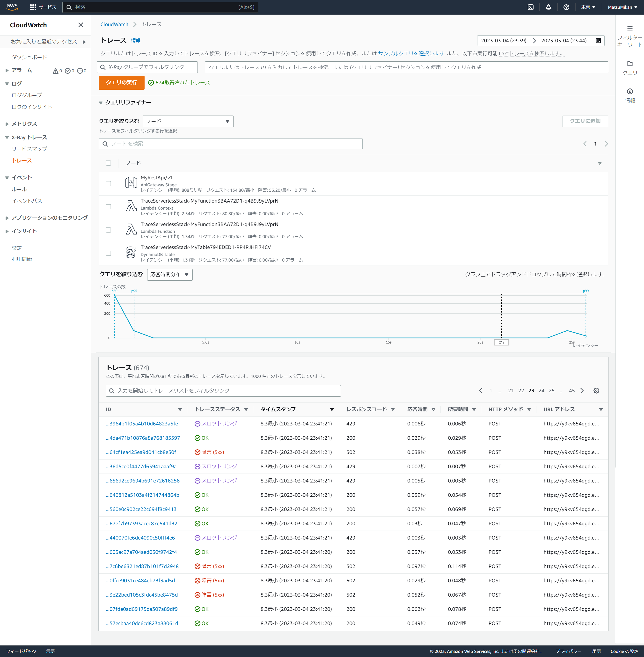
Task: Open サービスマップ in sidebar
Action: tap(29, 149)
